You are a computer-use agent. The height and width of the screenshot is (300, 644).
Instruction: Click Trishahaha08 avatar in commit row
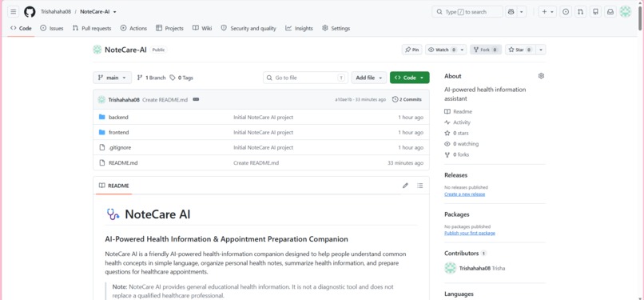[101, 99]
